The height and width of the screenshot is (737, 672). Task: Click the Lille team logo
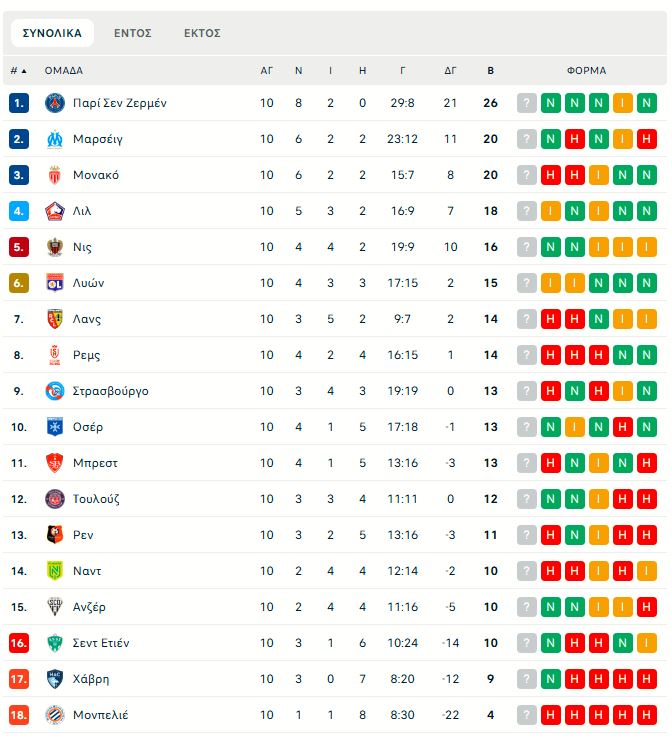54,211
